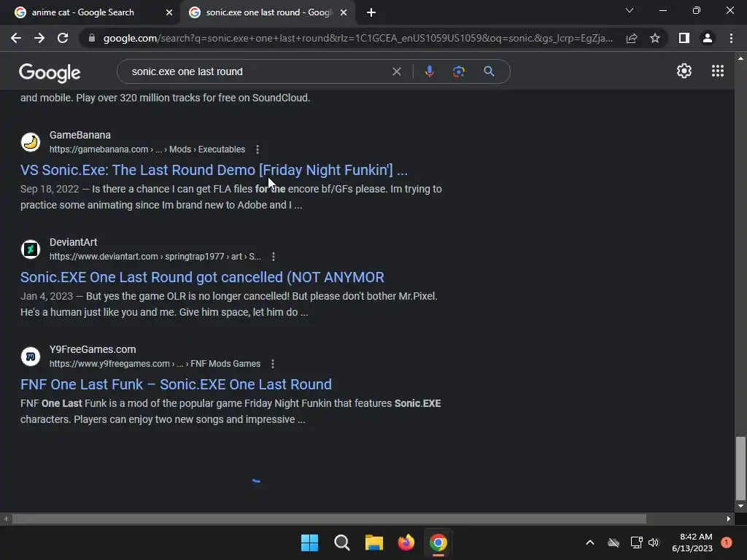Select the Y9FreeGames.com site name

click(x=93, y=349)
